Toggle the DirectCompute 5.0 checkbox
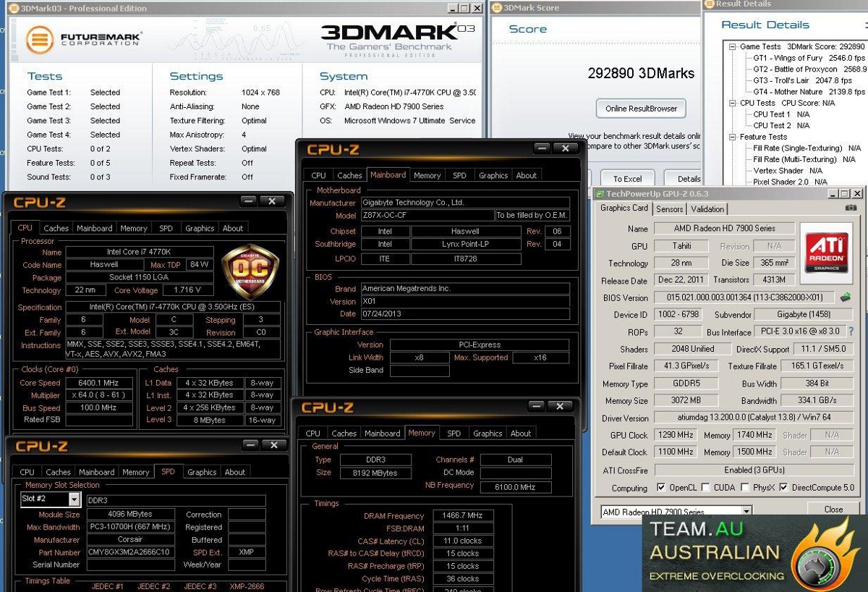This screenshot has width=868, height=592. tap(783, 488)
